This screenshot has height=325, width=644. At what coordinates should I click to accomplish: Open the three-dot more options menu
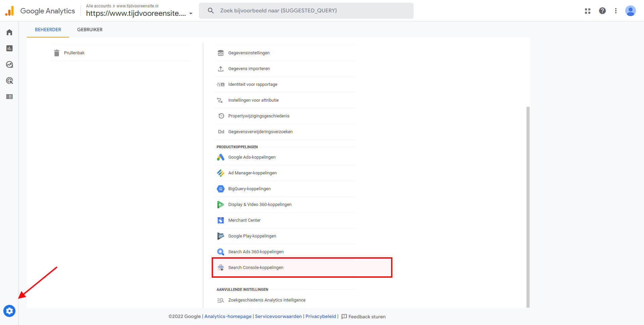616,11
